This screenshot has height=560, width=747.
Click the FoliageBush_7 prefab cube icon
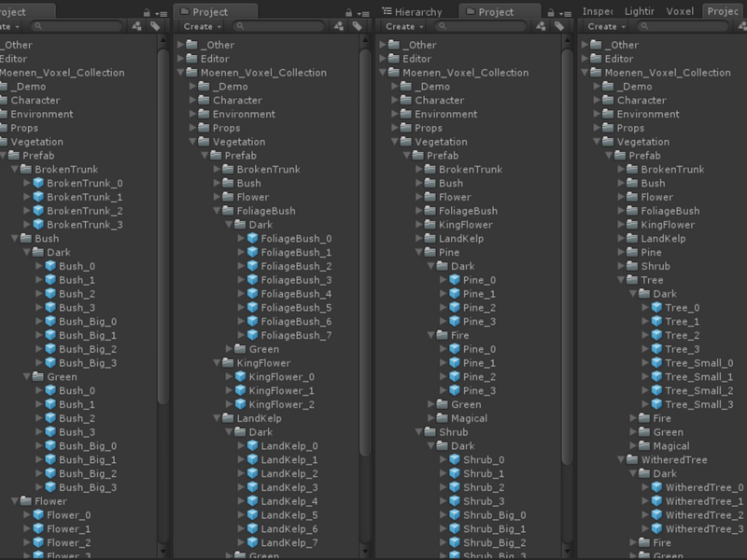pos(252,335)
